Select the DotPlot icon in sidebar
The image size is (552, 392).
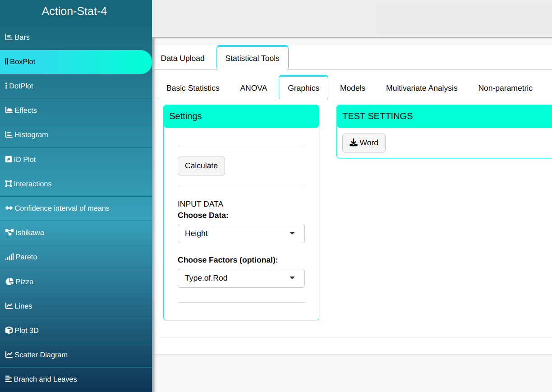tap(6, 86)
